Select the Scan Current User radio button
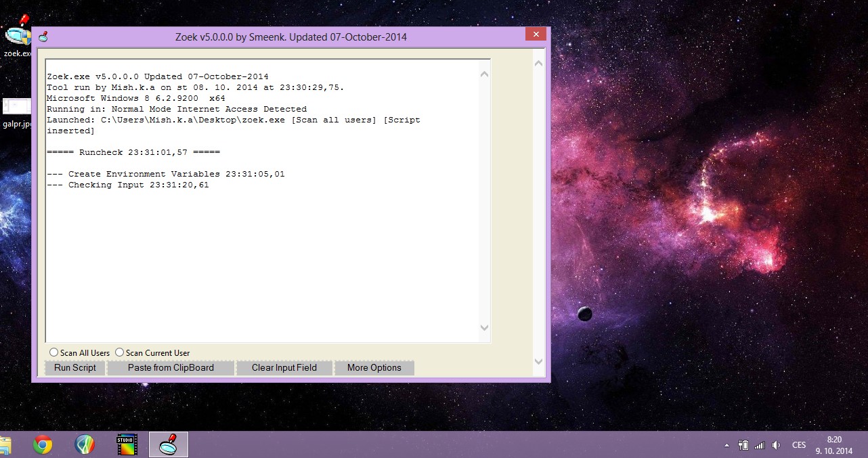 [119, 352]
